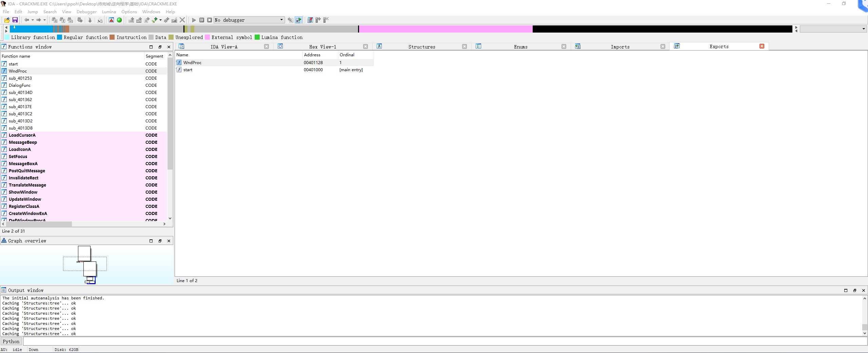
Task: Click the highlighted blue C arrow icon
Action: (x=298, y=20)
